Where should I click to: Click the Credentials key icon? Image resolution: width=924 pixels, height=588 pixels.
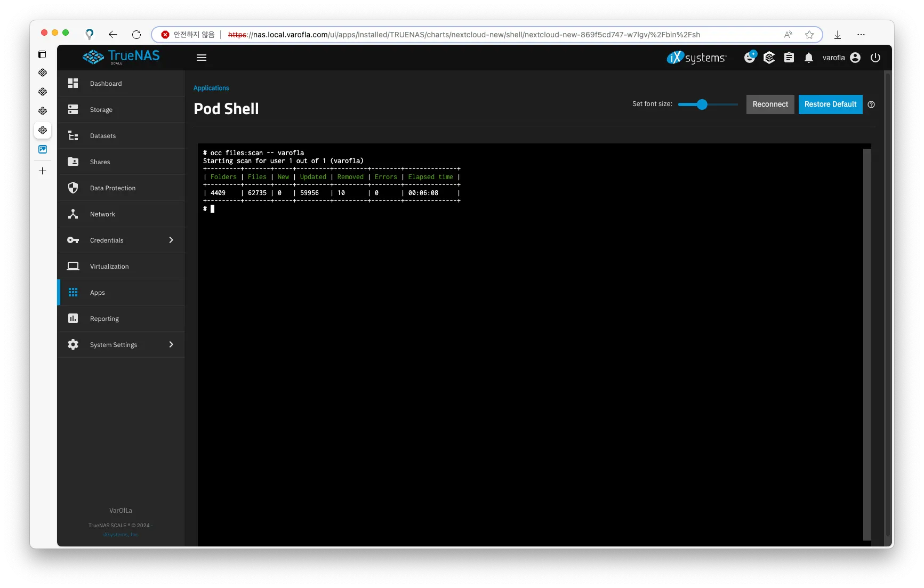tap(73, 240)
